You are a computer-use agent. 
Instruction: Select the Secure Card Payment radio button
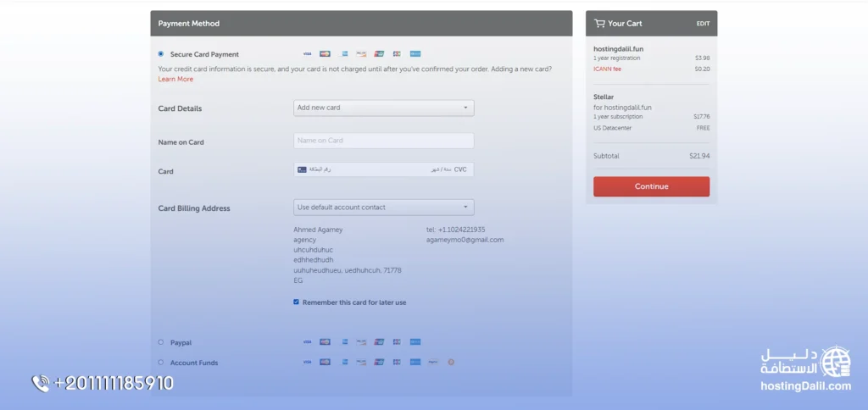click(161, 53)
